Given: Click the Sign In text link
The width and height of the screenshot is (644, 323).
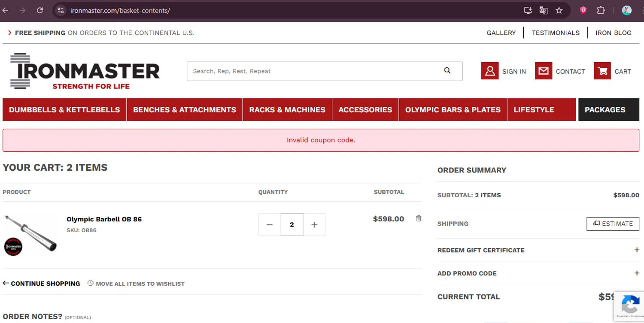Looking at the screenshot, I should pos(514,72).
